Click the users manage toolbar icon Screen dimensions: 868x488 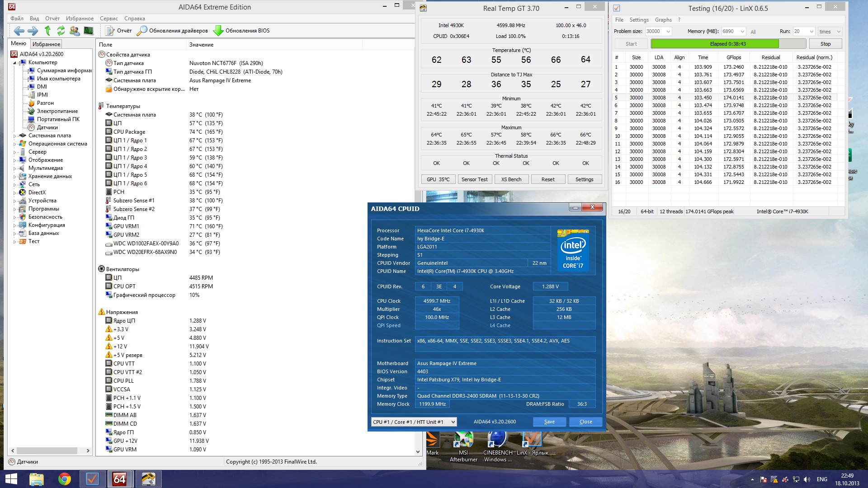75,31
